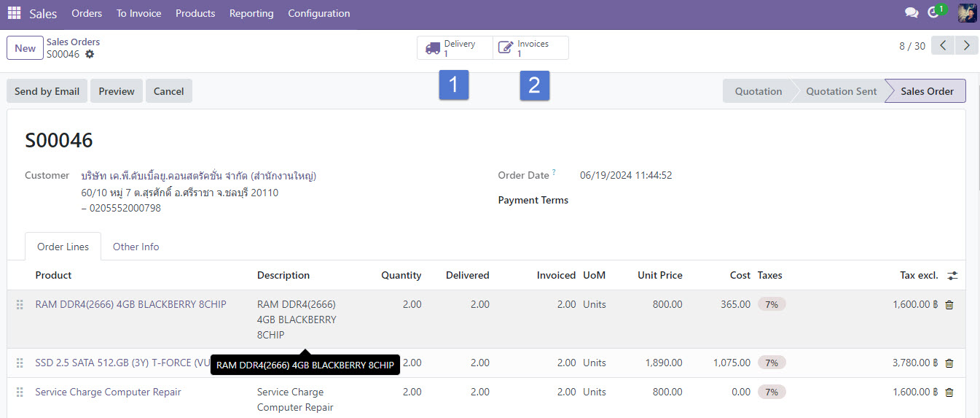Open the activities clock icon
The image size is (980, 418).
click(x=933, y=13)
